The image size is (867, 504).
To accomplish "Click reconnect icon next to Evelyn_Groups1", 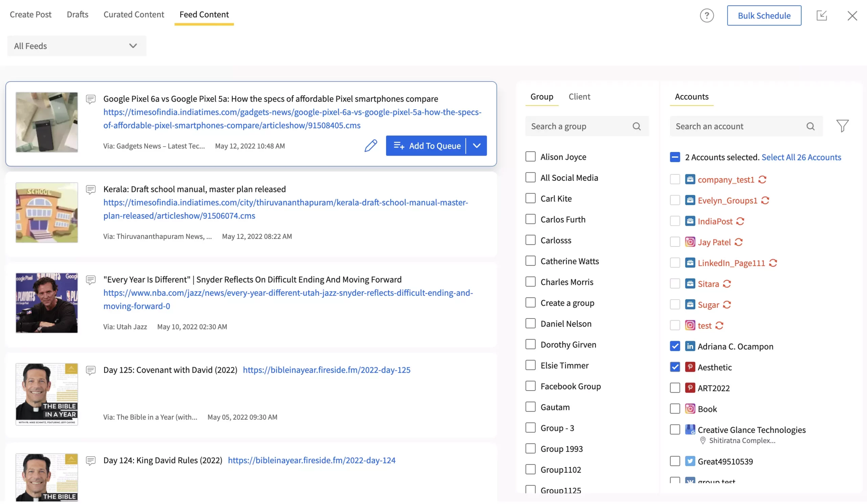I will coord(765,200).
